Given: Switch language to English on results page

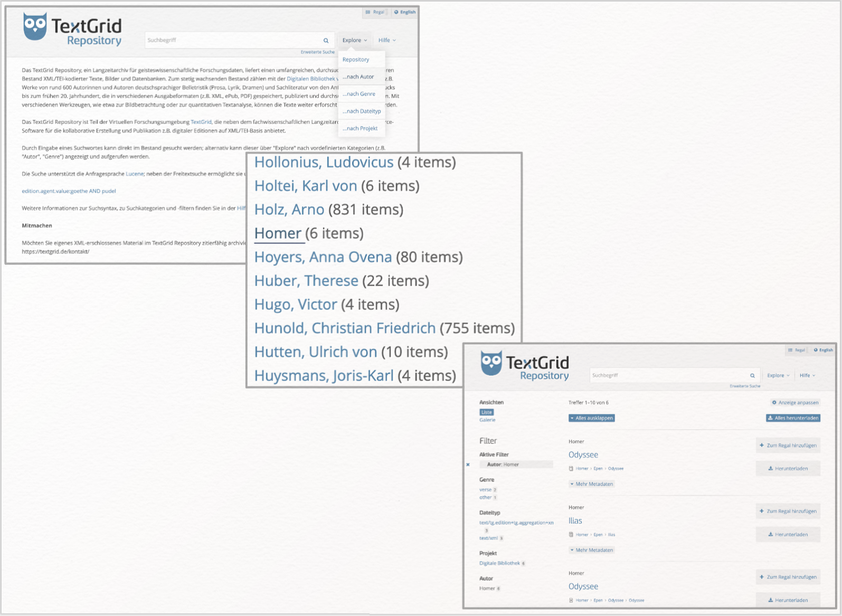Looking at the screenshot, I should tap(824, 350).
